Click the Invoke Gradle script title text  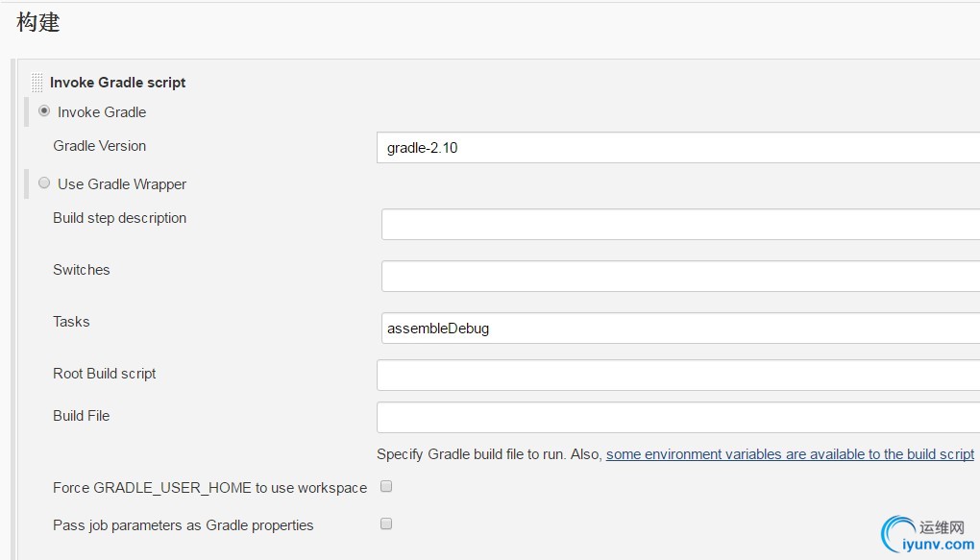pyautogui.click(x=117, y=83)
